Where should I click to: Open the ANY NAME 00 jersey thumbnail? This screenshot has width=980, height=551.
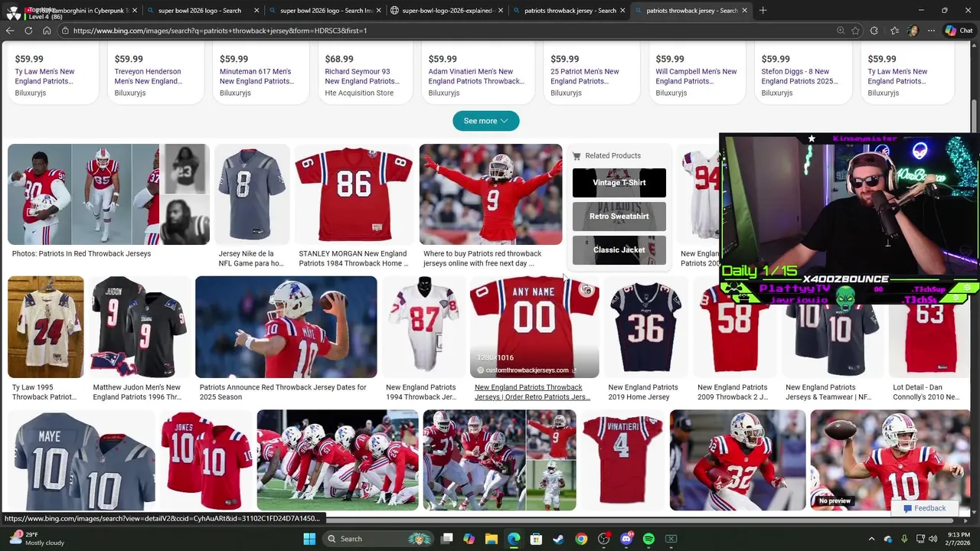point(534,327)
